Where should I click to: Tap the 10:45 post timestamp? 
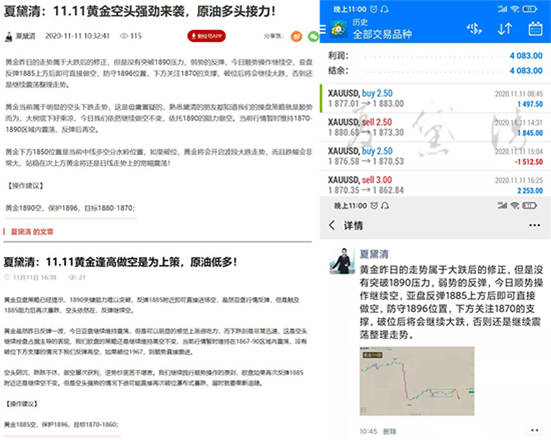pos(368,431)
